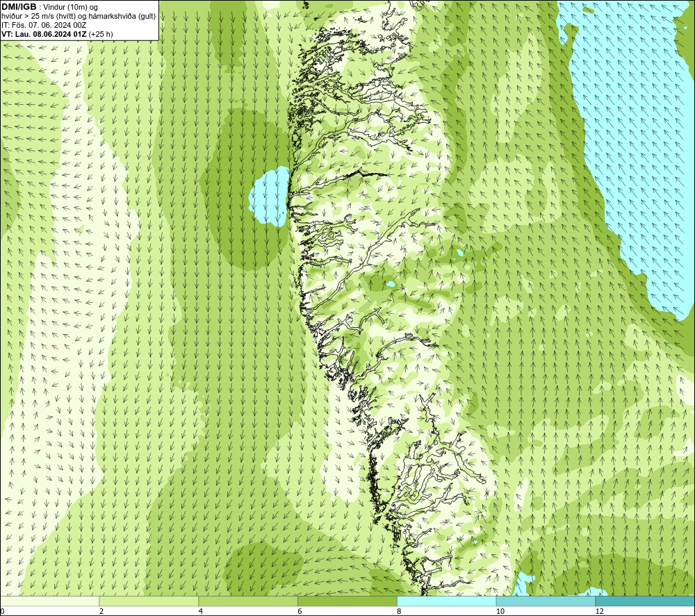
Task: Click the scale label '10'
Action: pyautogui.click(x=500, y=611)
